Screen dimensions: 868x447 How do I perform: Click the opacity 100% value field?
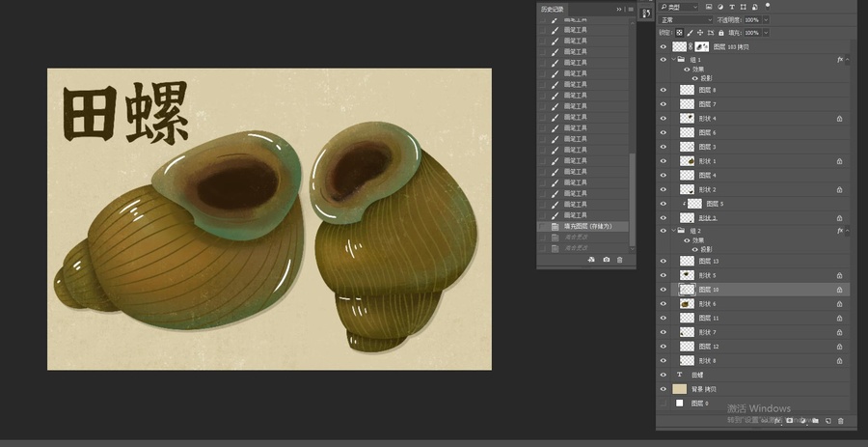pos(751,20)
